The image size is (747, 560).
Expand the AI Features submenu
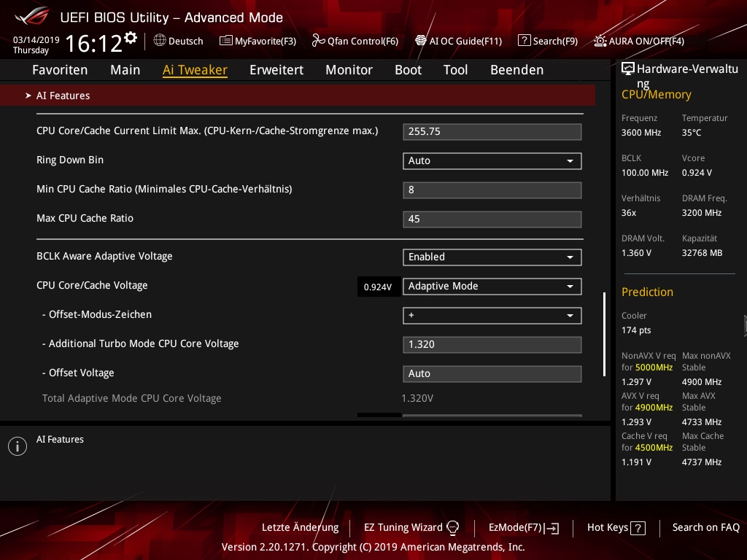tap(298, 96)
